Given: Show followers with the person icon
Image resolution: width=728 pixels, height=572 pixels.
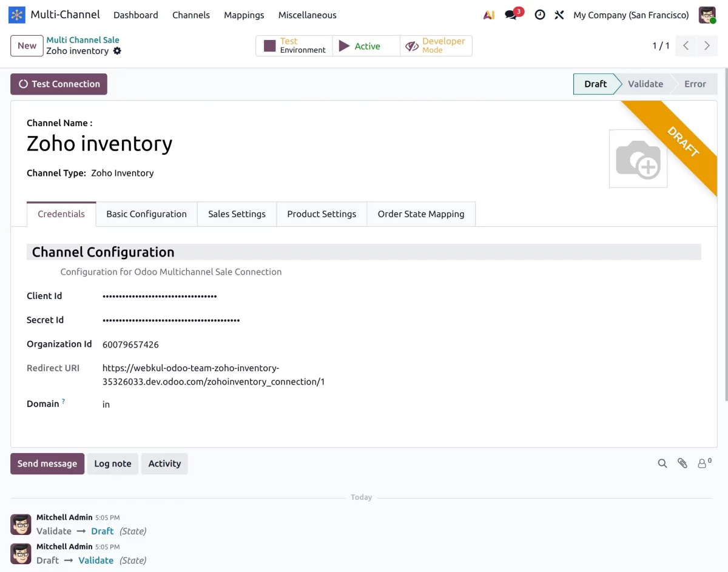Looking at the screenshot, I should pos(704,463).
